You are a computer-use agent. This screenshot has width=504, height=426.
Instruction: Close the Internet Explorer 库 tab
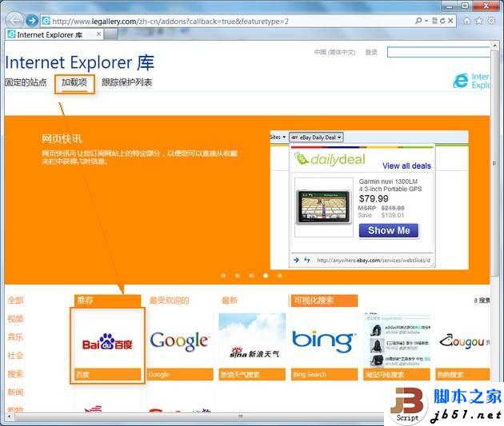(x=98, y=34)
